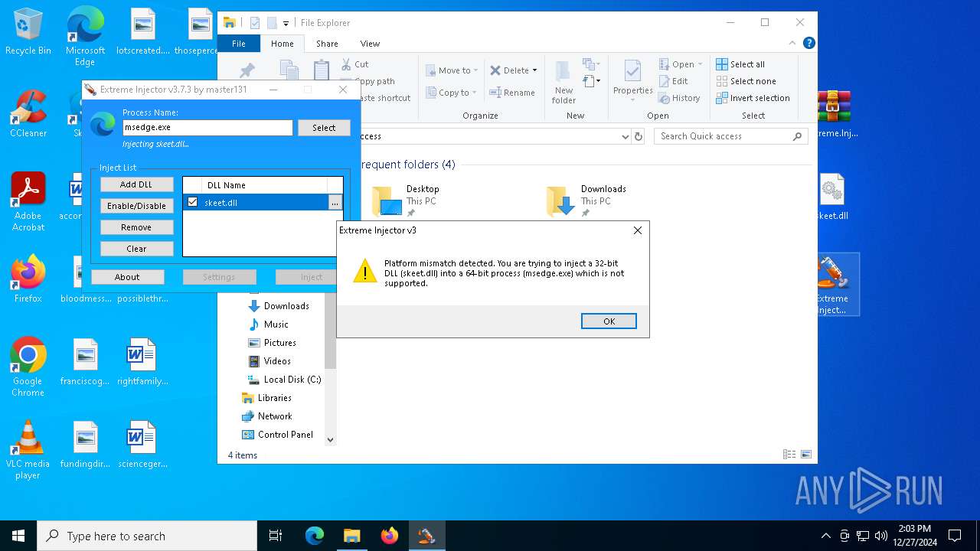
Task: Collapse the File Explorer ribbon chevron
Action: pos(792,44)
